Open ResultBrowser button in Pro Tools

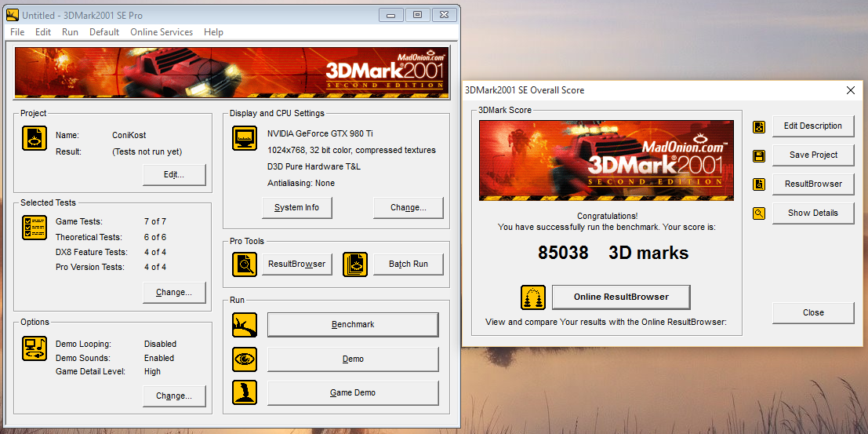[296, 264]
